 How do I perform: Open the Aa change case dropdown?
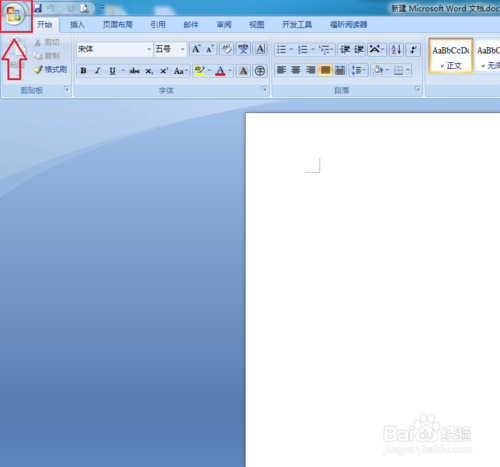[x=181, y=71]
